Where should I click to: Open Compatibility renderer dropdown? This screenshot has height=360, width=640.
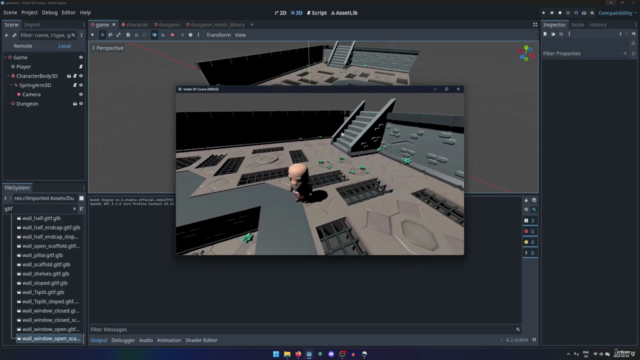pos(617,13)
